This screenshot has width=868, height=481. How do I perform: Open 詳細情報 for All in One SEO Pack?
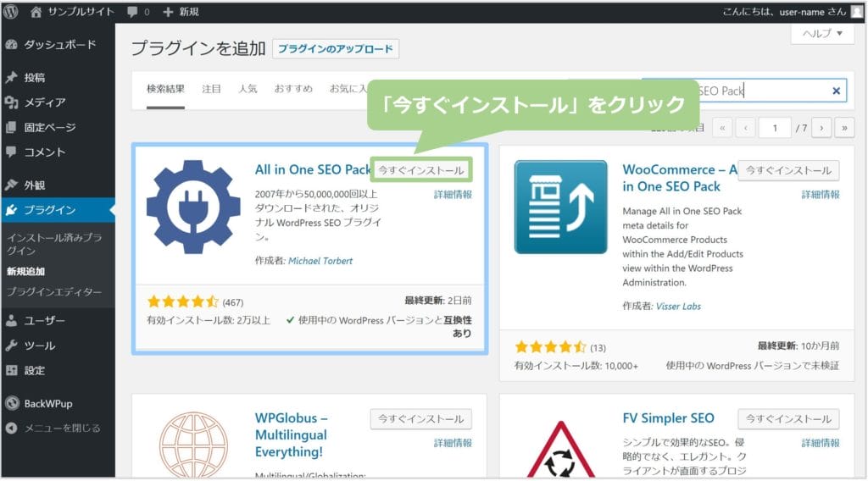coord(453,195)
